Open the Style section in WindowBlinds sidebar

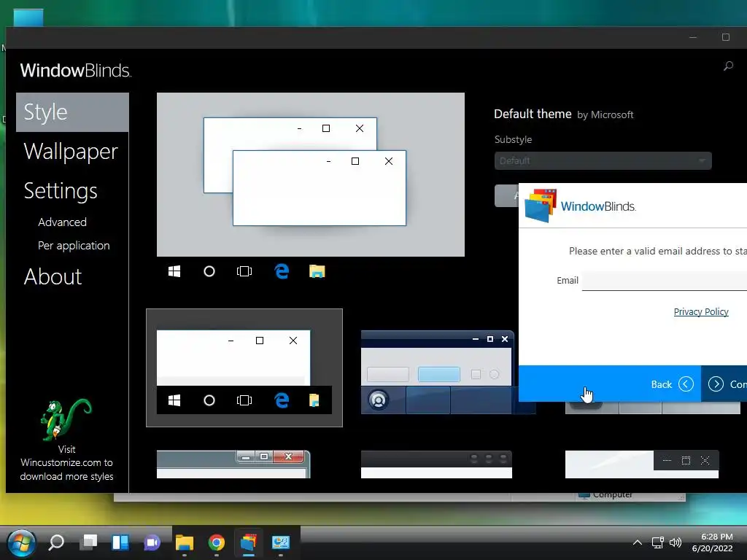click(x=72, y=112)
